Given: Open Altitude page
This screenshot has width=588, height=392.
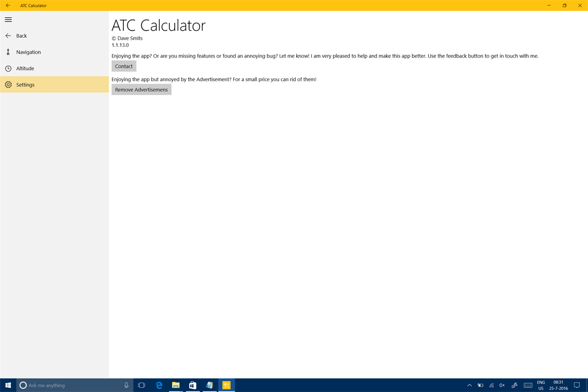Looking at the screenshot, I should click(54, 68).
